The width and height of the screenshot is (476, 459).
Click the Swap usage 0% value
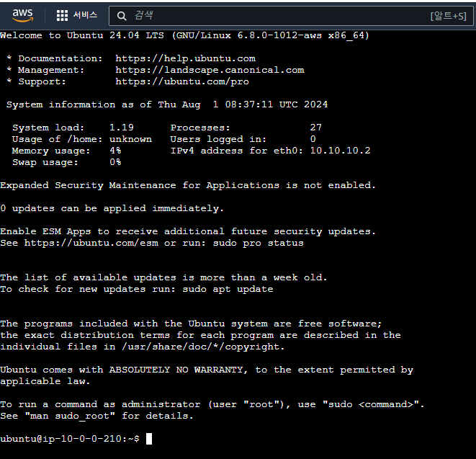[x=115, y=162]
